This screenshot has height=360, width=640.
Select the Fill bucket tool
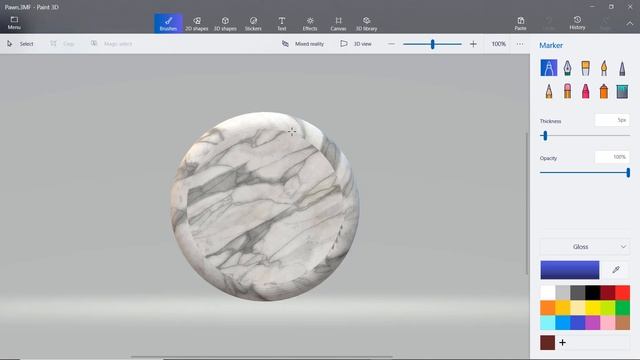(622, 91)
